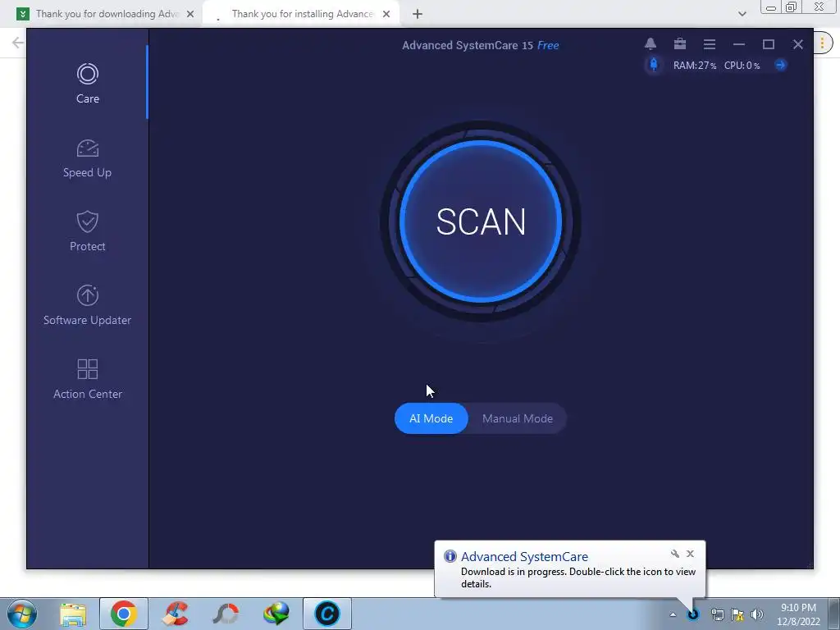Image resolution: width=840 pixels, height=630 pixels.
Task: Maximize the Advanced SystemCare window
Action: (x=768, y=44)
